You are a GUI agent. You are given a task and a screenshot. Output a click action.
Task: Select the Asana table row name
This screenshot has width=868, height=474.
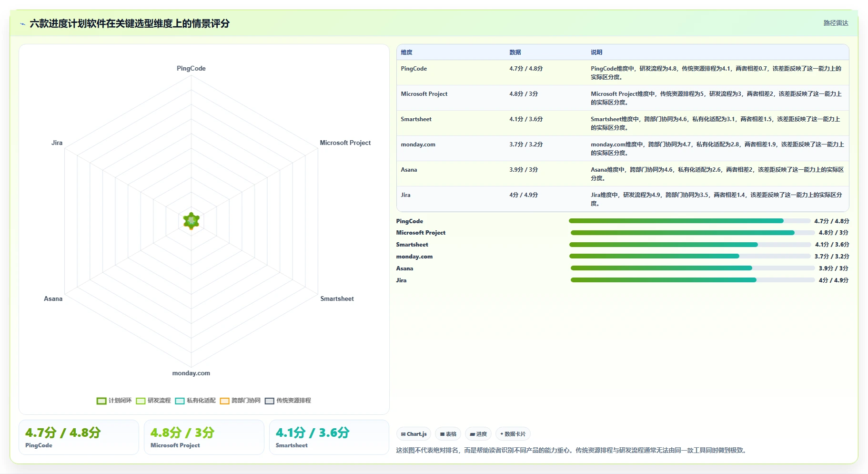click(409, 170)
